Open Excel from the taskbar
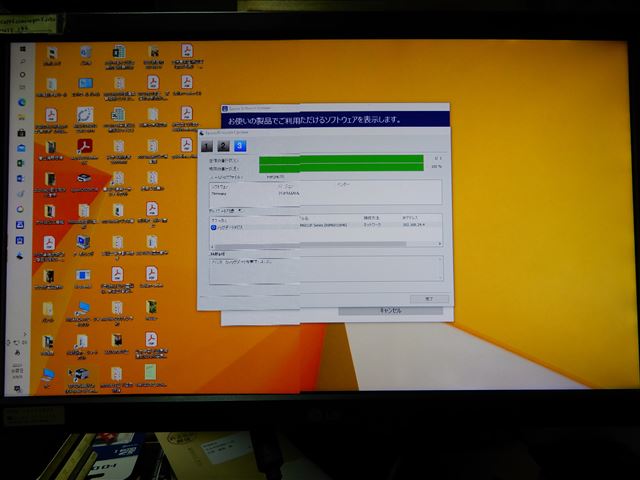Viewport: 640px width, 480px height. [x=21, y=163]
